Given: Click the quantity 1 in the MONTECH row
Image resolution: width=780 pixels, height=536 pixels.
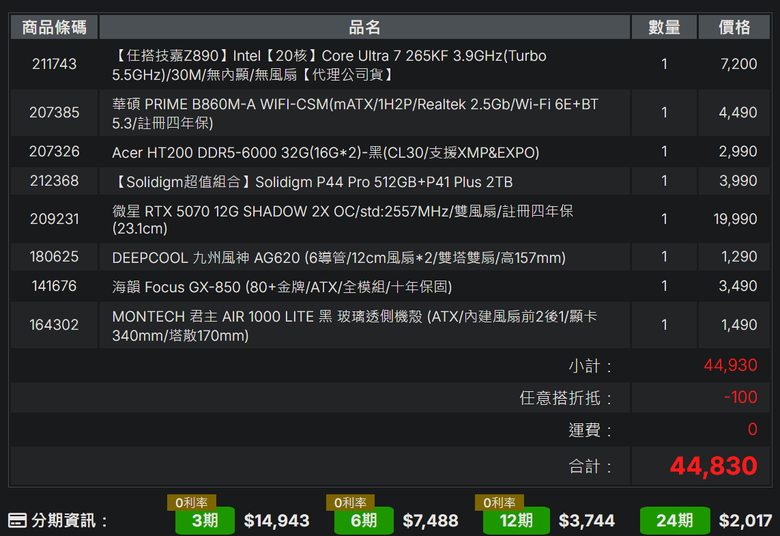Looking at the screenshot, I should pyautogui.click(x=664, y=325).
